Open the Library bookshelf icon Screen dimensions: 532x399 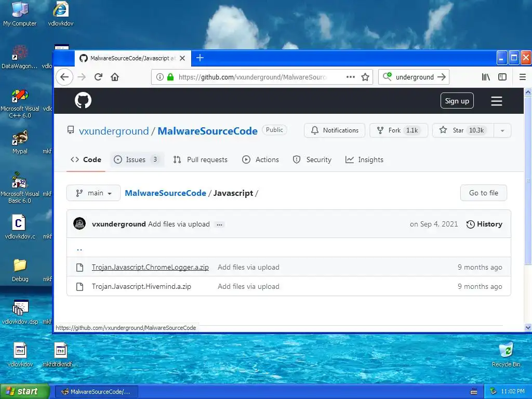pos(486,77)
